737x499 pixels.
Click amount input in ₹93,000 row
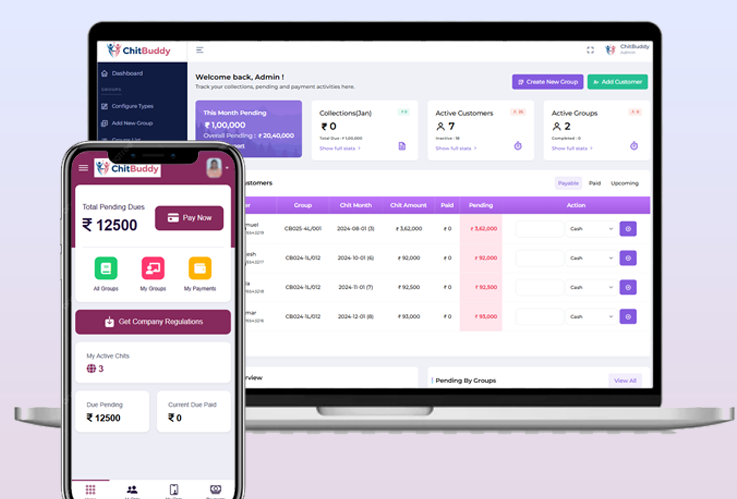(x=540, y=317)
